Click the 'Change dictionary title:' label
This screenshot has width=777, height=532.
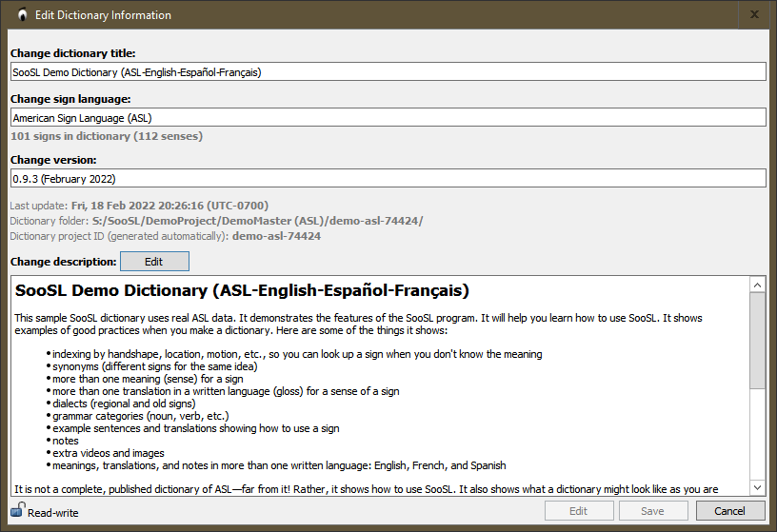tap(72, 53)
